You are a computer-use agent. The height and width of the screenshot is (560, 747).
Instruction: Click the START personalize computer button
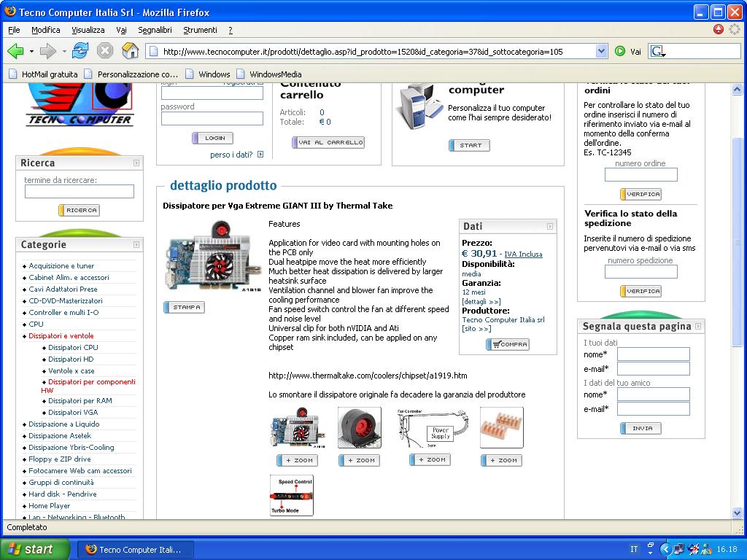tap(469, 145)
